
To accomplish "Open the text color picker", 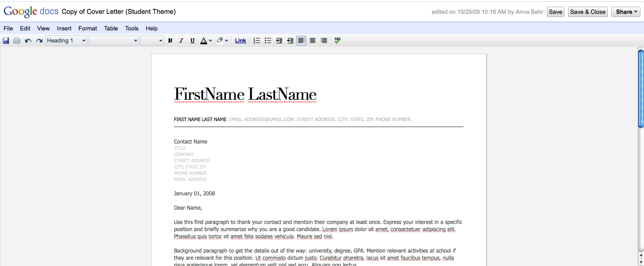I will click(x=206, y=41).
